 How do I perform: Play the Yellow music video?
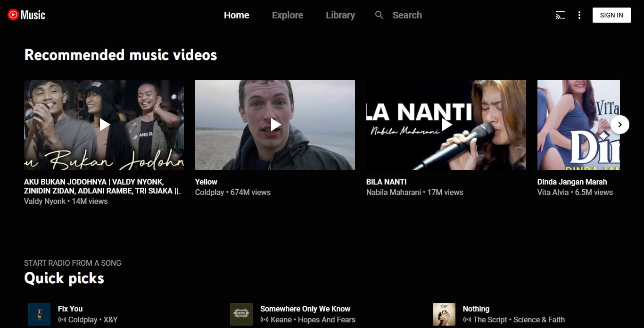275,124
